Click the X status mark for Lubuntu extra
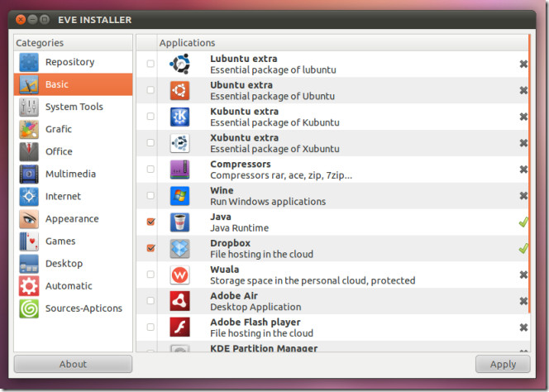549x392 pixels. point(523,64)
